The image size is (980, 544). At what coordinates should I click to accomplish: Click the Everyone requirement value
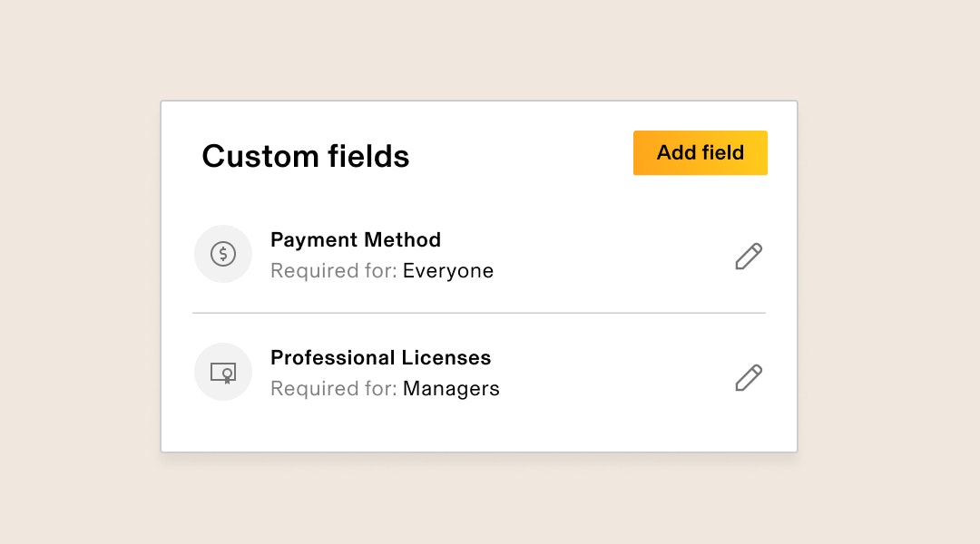[x=448, y=271]
